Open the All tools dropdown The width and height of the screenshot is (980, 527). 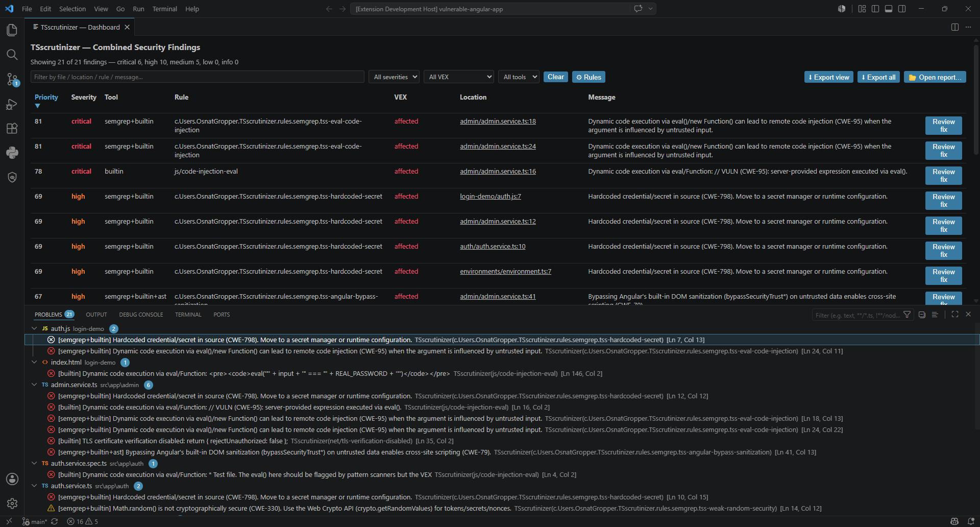click(519, 77)
